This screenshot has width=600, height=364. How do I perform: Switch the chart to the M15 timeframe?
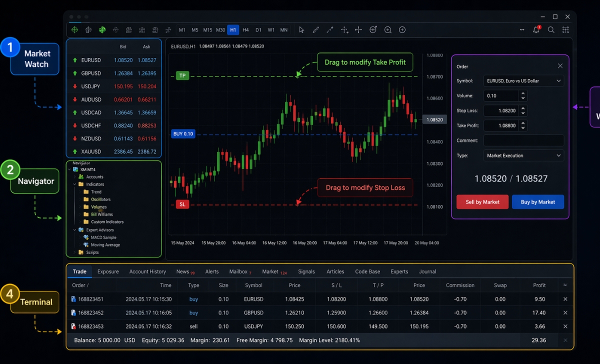coord(207,29)
